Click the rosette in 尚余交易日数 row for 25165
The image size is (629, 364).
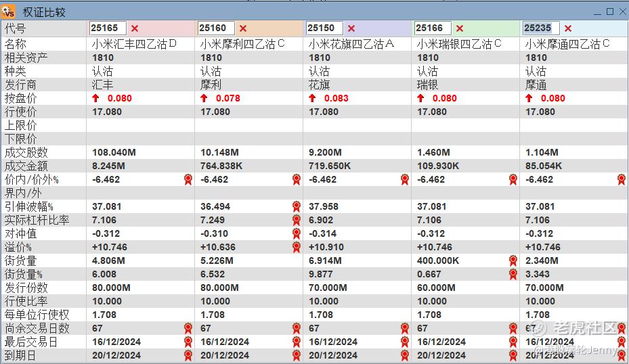click(x=188, y=328)
